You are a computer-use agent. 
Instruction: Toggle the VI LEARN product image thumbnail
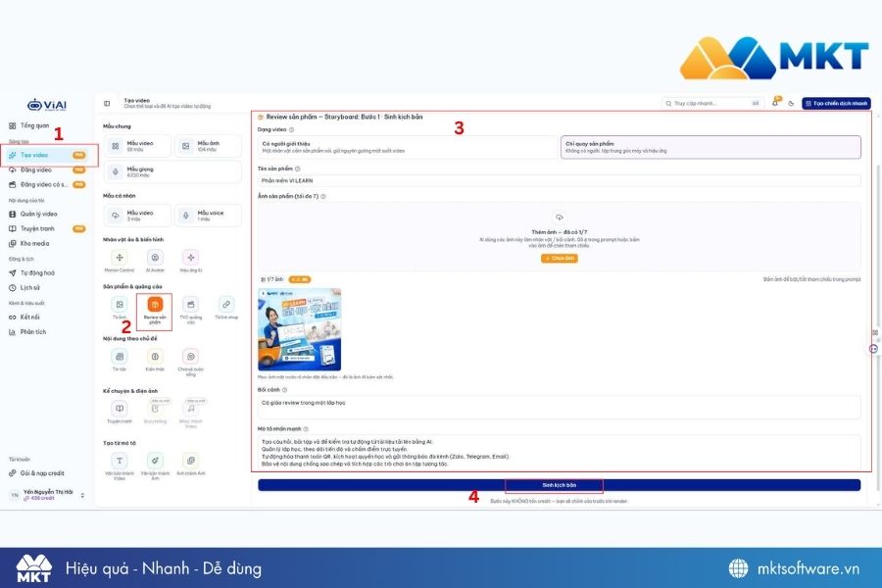pos(299,329)
